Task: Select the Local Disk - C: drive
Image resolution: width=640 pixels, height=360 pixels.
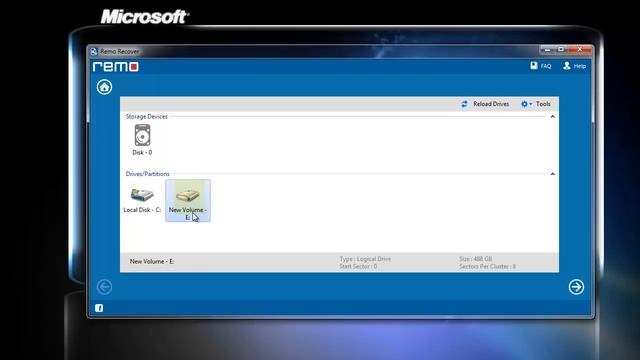Action: pos(142,200)
